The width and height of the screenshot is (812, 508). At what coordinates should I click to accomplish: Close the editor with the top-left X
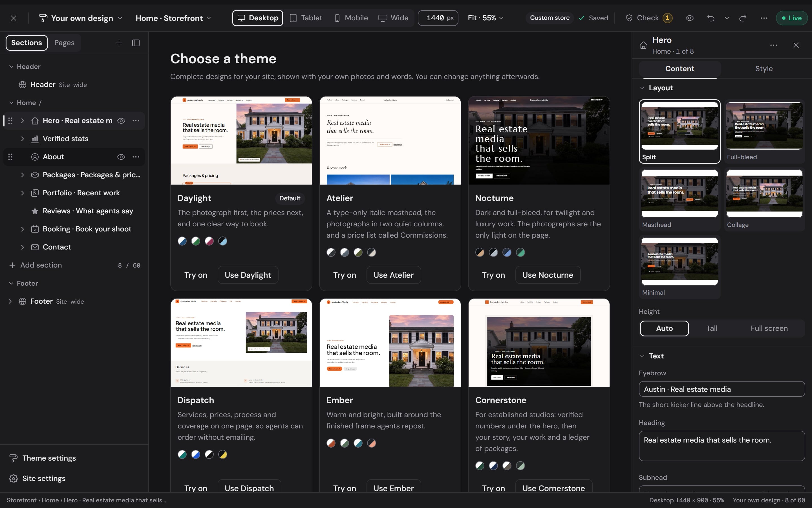pyautogui.click(x=14, y=18)
